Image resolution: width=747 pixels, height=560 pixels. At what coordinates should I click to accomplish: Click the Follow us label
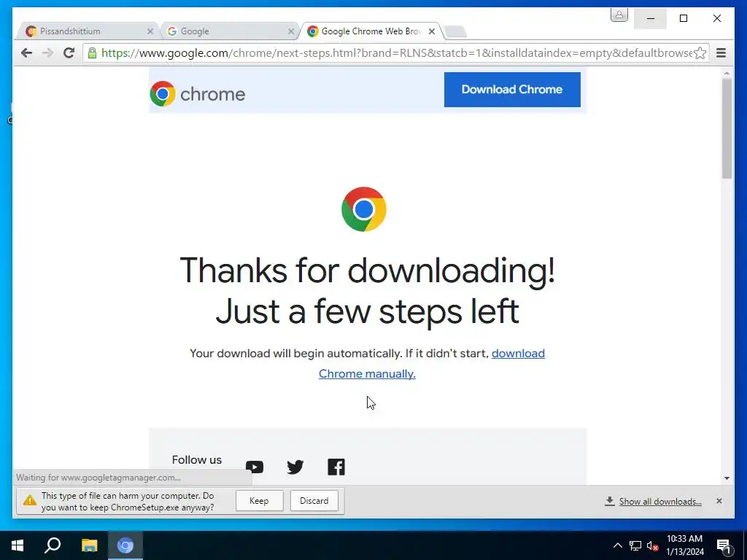[197, 460]
